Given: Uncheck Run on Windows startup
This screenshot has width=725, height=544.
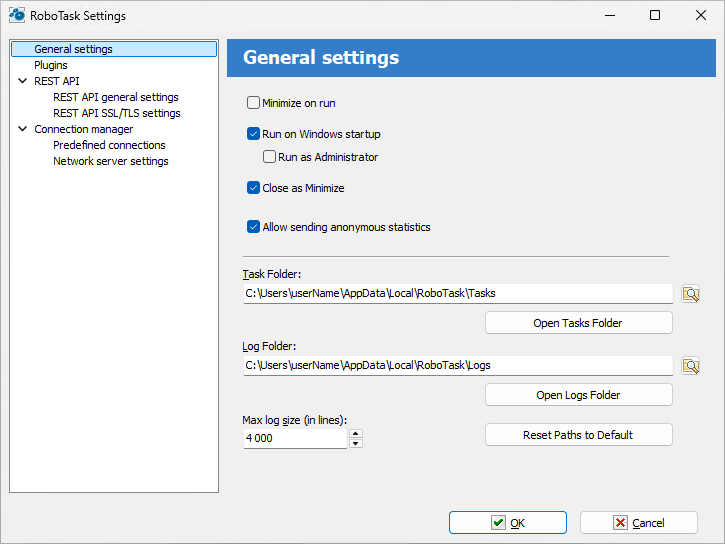Looking at the screenshot, I should (253, 134).
